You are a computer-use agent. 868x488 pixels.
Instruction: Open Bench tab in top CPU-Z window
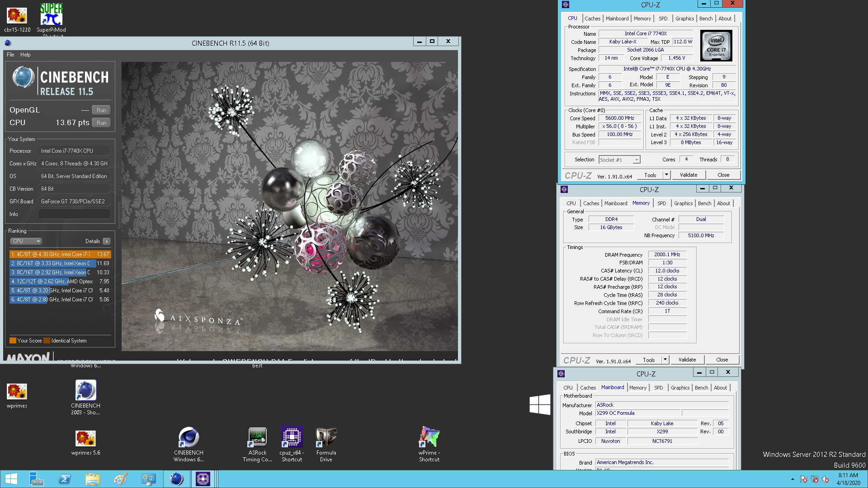pos(706,19)
